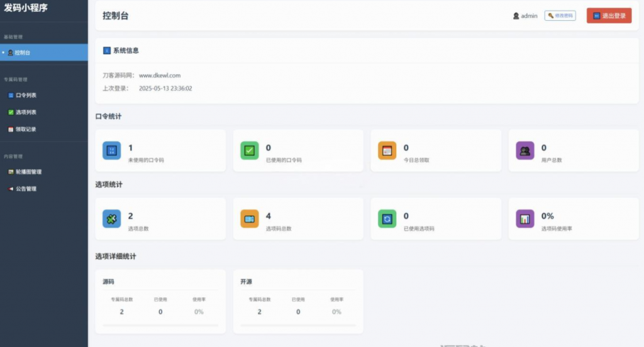Open 公告管理 from the sidebar
644x347 pixels.
coord(26,189)
